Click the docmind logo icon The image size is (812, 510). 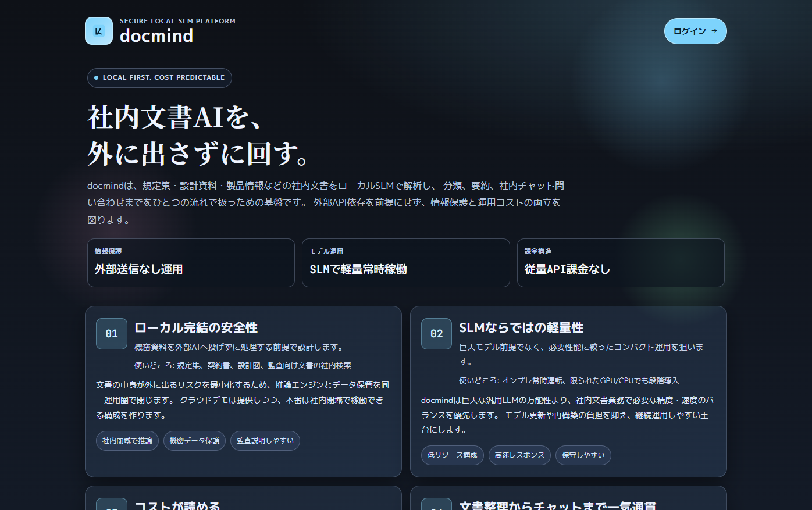click(99, 31)
